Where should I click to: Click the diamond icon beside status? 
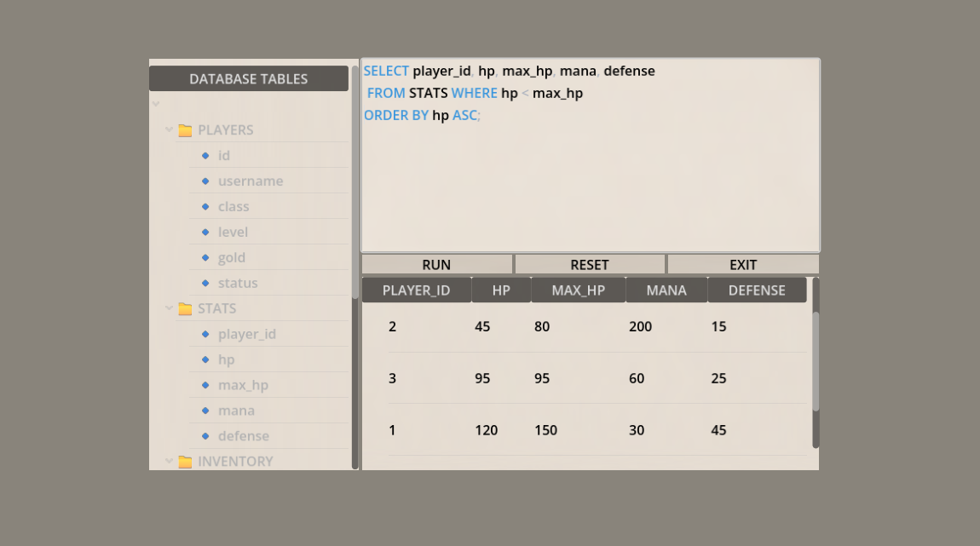click(205, 283)
